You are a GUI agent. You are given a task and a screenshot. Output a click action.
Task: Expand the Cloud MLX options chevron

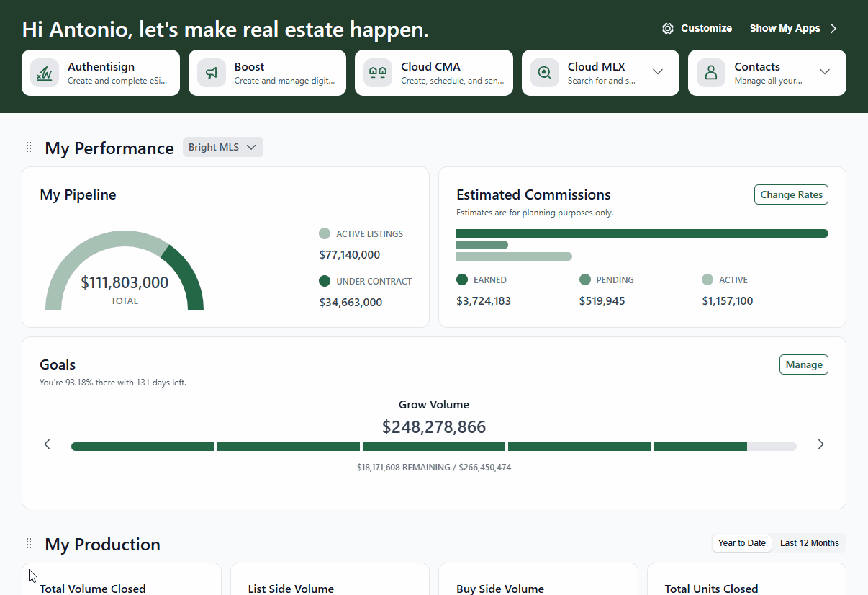(x=657, y=72)
